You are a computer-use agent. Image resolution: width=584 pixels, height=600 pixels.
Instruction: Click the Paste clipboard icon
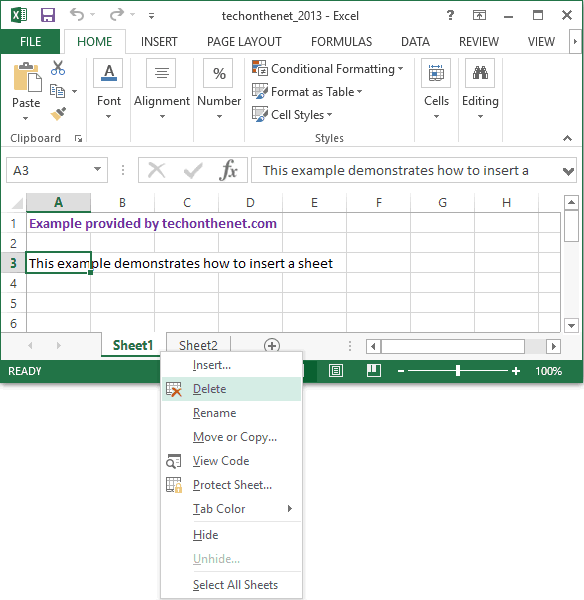[x=27, y=78]
